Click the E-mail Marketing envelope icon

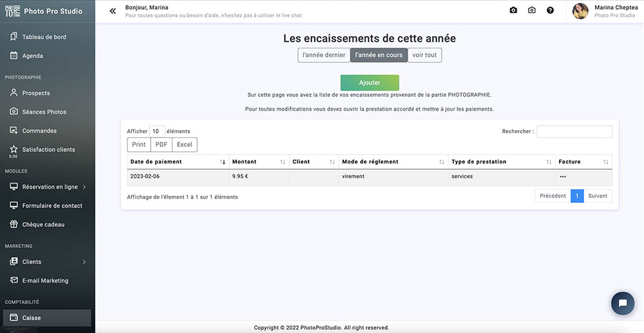point(14,280)
